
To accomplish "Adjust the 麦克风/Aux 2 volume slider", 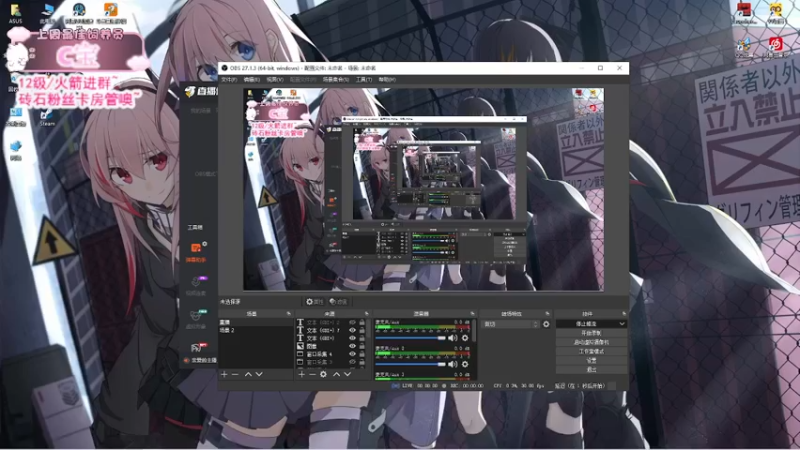I will (x=411, y=364).
